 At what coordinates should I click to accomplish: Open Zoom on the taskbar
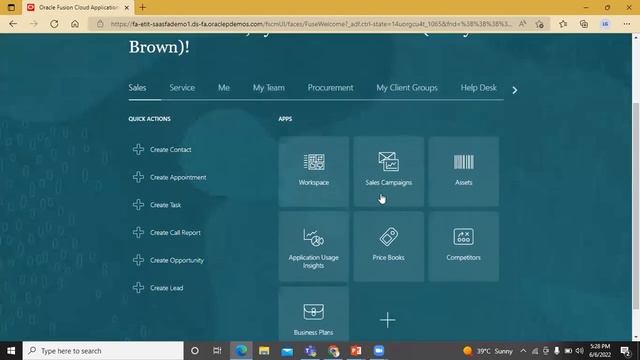coord(379,351)
